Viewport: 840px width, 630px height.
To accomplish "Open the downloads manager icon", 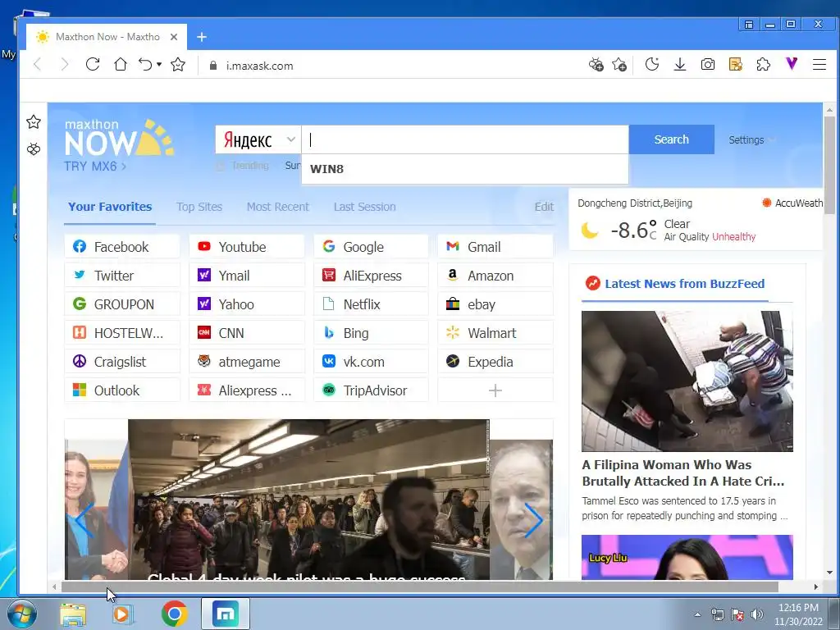I will coord(680,65).
